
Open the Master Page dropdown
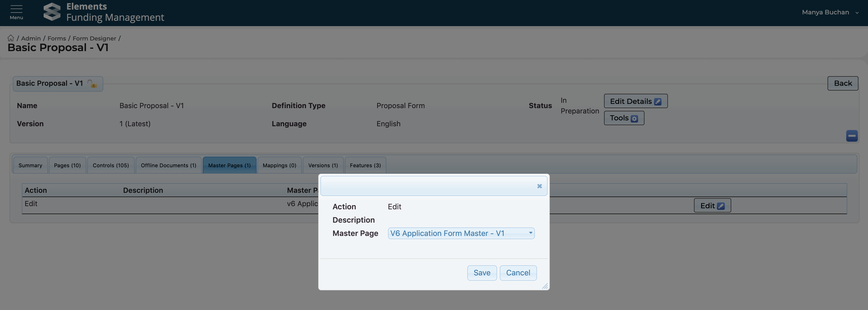[461, 233]
